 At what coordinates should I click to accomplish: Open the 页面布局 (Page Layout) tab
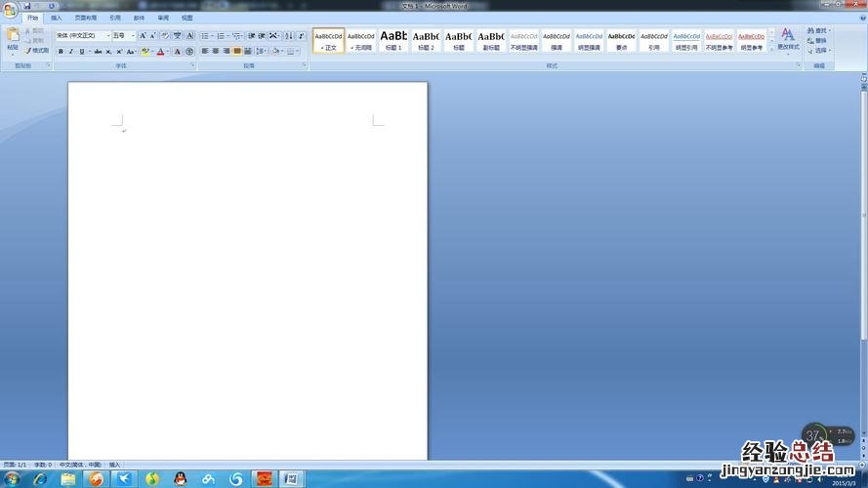[86, 18]
